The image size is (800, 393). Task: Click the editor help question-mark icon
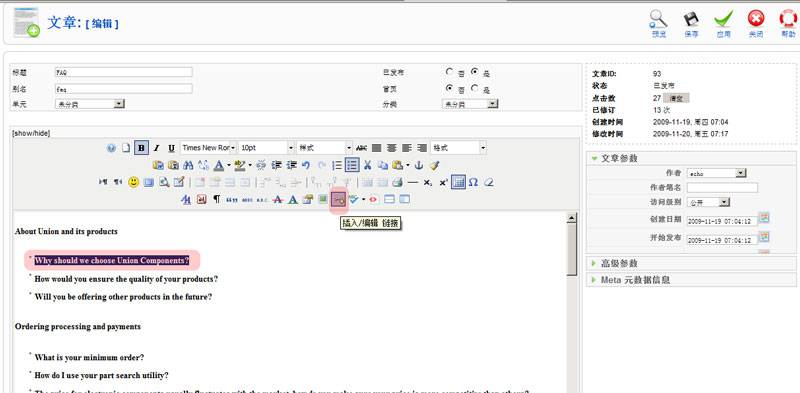[111, 148]
